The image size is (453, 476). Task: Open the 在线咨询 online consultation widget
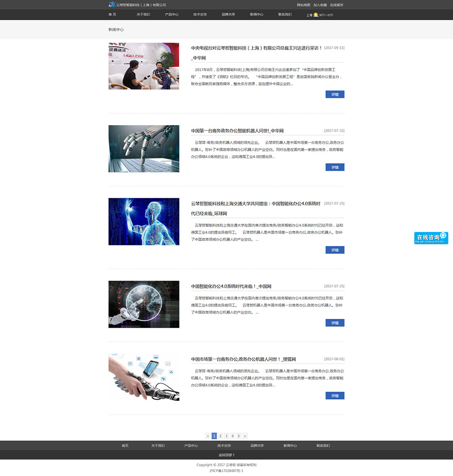(431, 238)
